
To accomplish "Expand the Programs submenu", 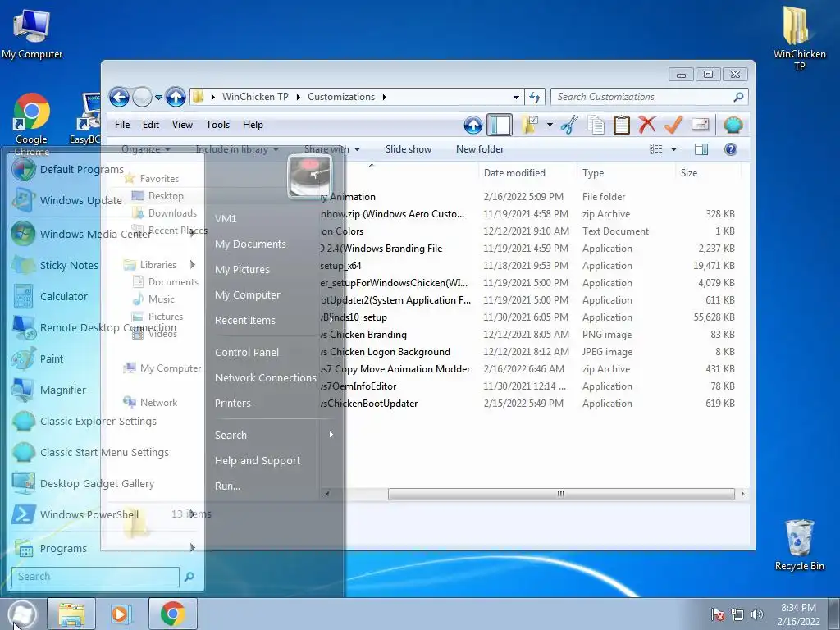I will (105, 548).
